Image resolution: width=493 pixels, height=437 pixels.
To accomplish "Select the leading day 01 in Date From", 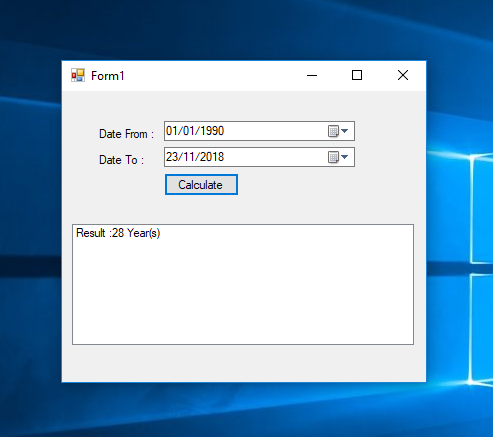I will point(172,131).
